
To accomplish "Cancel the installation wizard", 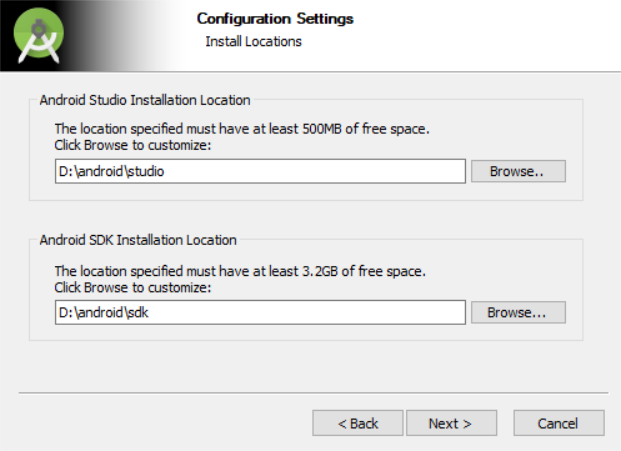I will click(x=558, y=423).
